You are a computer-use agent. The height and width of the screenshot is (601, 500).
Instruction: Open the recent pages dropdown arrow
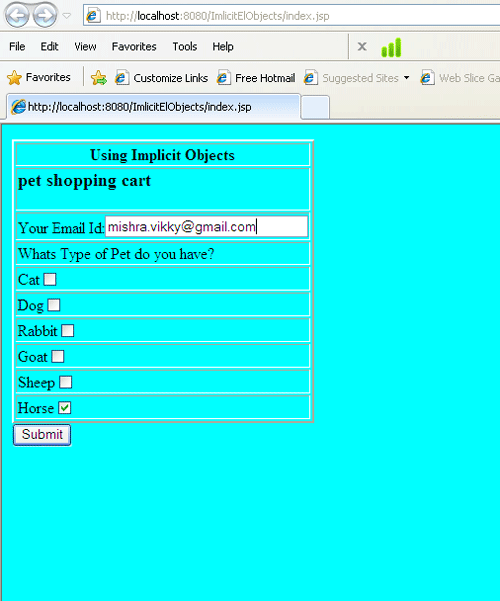pos(67,16)
